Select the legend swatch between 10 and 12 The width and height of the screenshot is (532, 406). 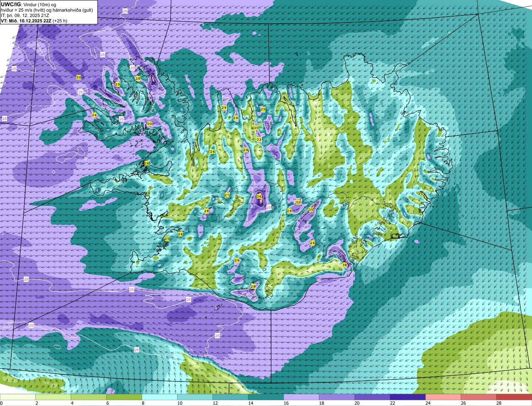195,397
